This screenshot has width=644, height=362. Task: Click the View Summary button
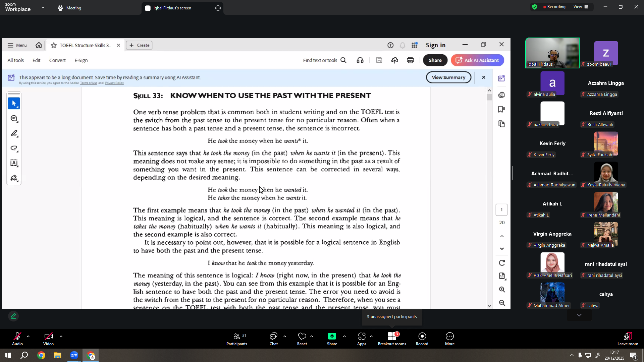pos(448,77)
